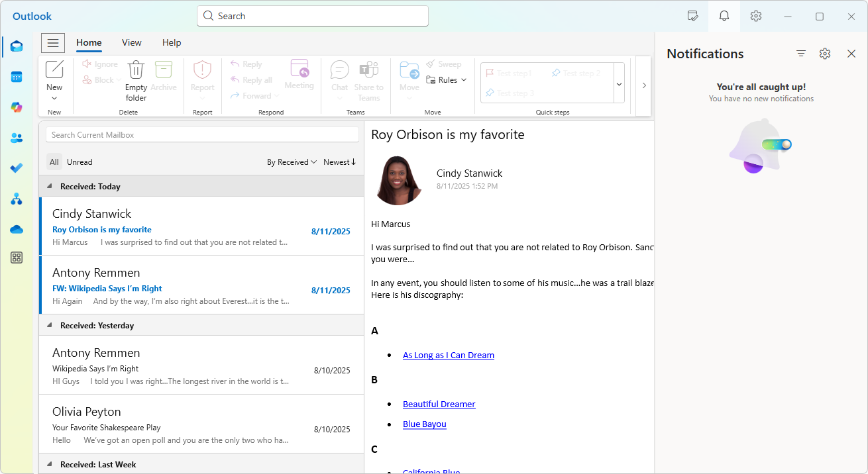Open the Calendar app in sidebar
The image size is (868, 474).
[x=17, y=77]
